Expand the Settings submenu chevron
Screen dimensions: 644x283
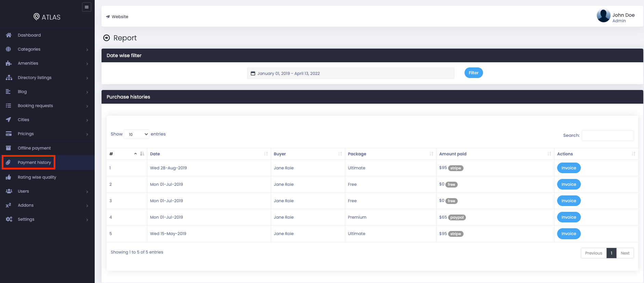click(x=87, y=220)
